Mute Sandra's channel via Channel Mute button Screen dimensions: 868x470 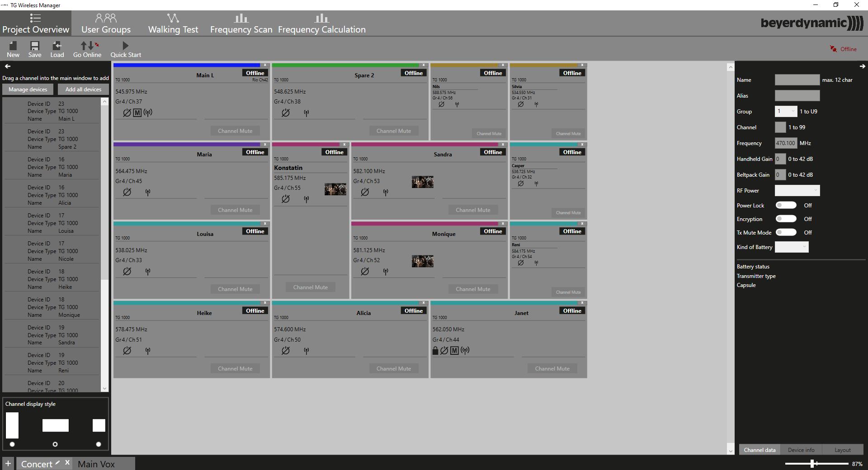[473, 210]
